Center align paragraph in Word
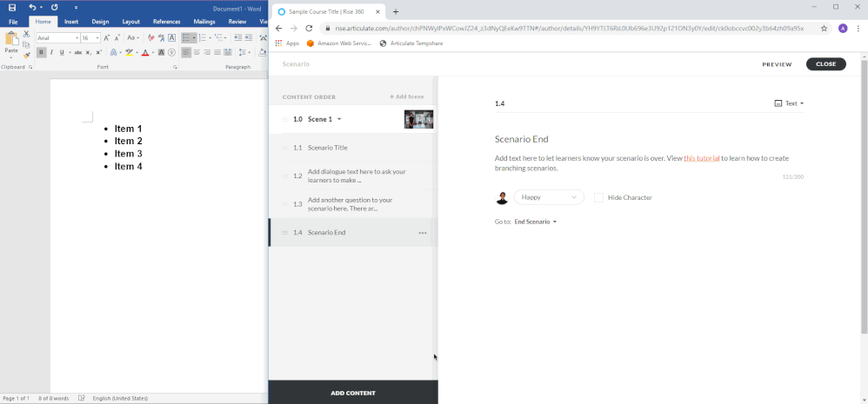Viewport: 868px width, 404px height. coord(197,52)
